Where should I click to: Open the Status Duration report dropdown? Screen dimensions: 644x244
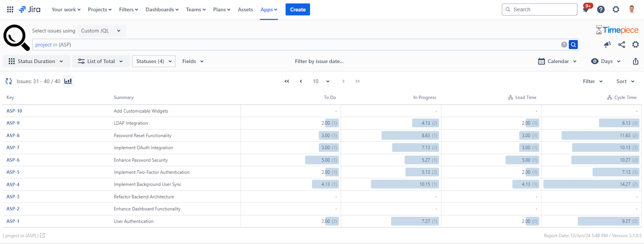click(x=37, y=61)
